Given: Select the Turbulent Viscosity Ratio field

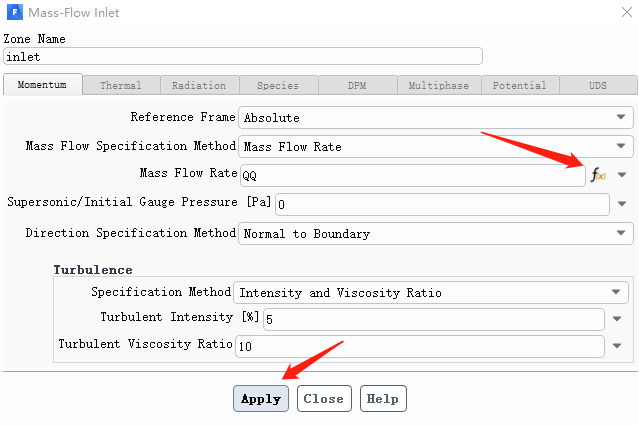Looking at the screenshot, I should point(418,346).
